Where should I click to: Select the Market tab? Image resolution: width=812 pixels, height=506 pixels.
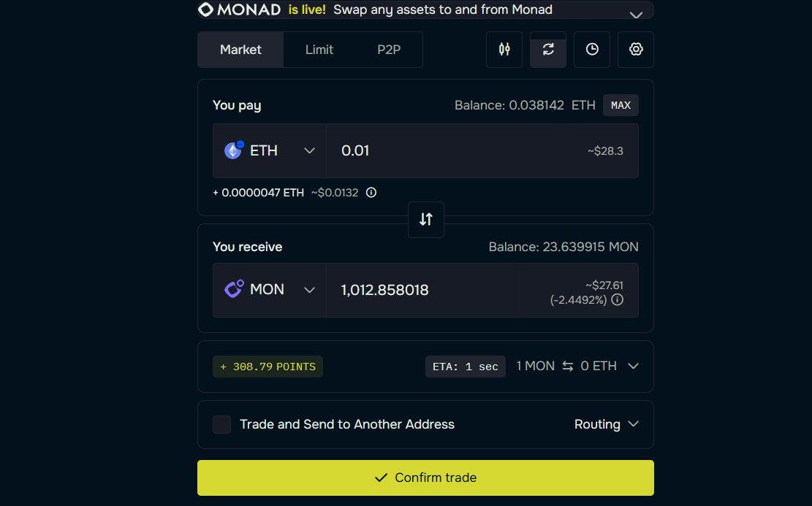[x=240, y=50]
